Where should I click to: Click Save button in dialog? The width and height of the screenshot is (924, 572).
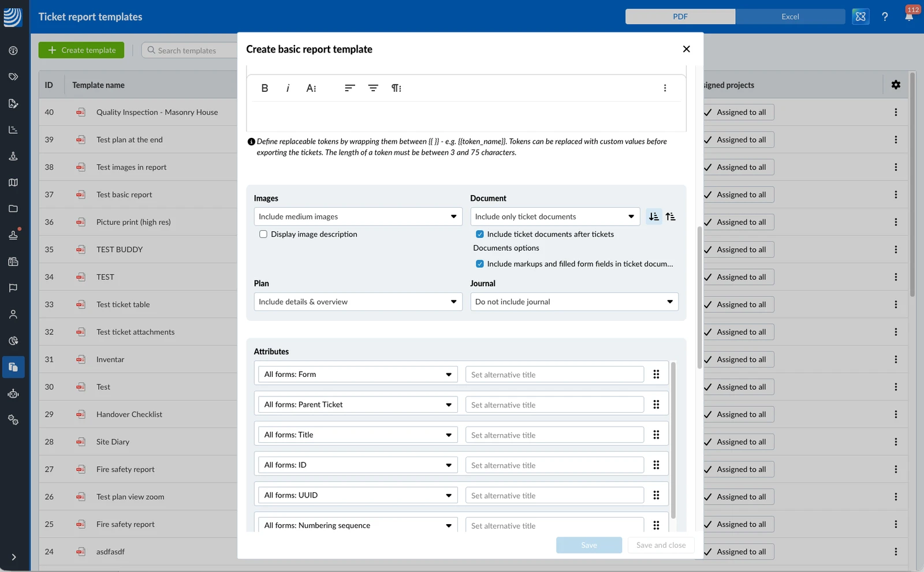[589, 545]
